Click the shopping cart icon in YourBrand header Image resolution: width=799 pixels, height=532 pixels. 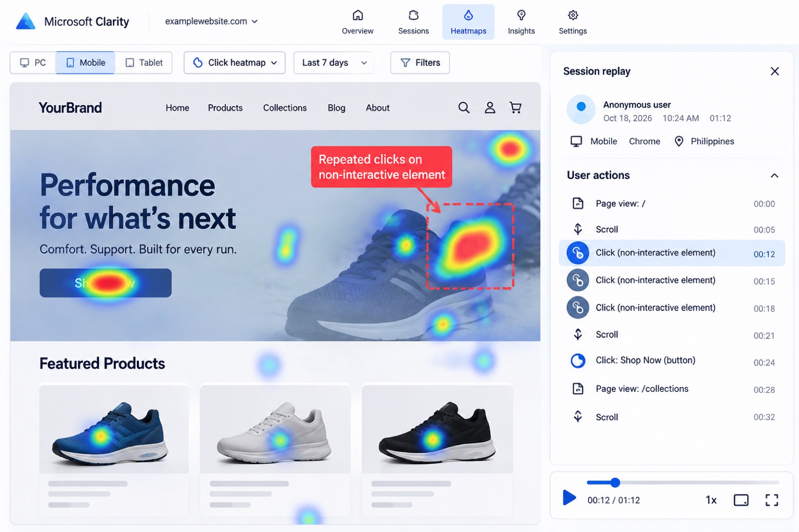[x=515, y=108]
